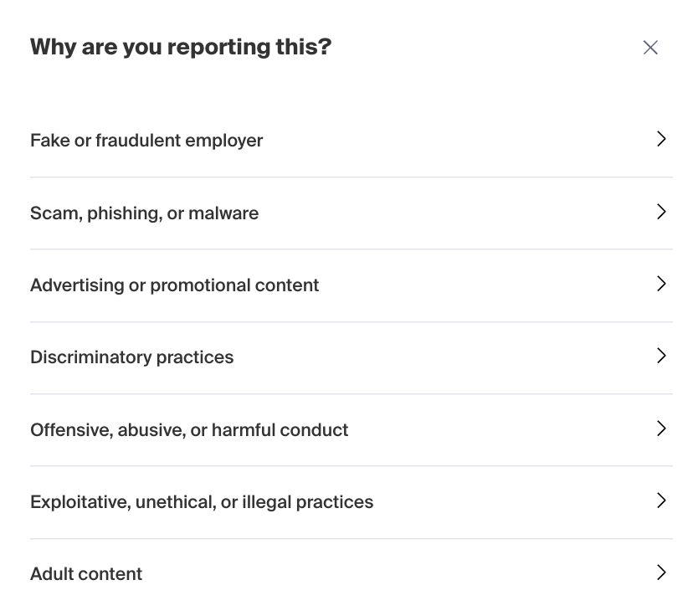Report as Offensive, abusive, or harmful conduct
Screen dimensions: 698x616
click(x=189, y=429)
